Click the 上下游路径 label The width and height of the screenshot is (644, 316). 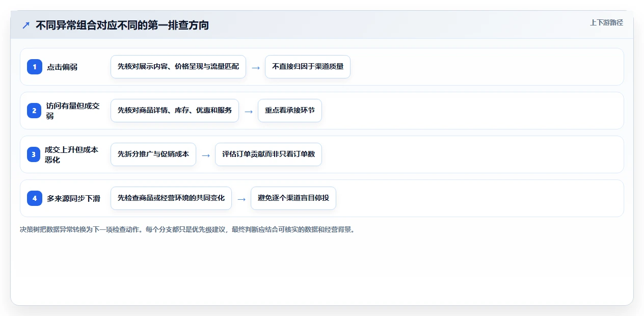coord(606,22)
